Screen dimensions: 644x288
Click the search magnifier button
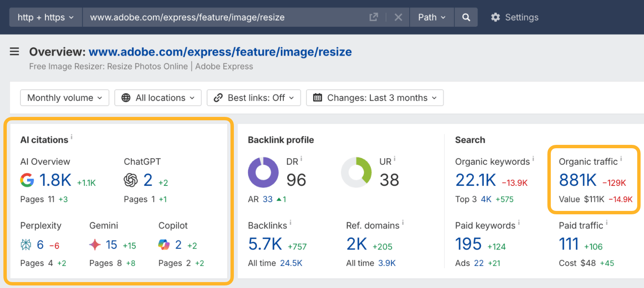466,17
